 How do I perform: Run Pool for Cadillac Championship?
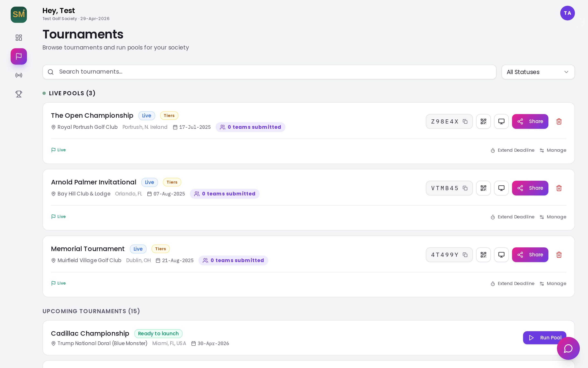(545, 338)
